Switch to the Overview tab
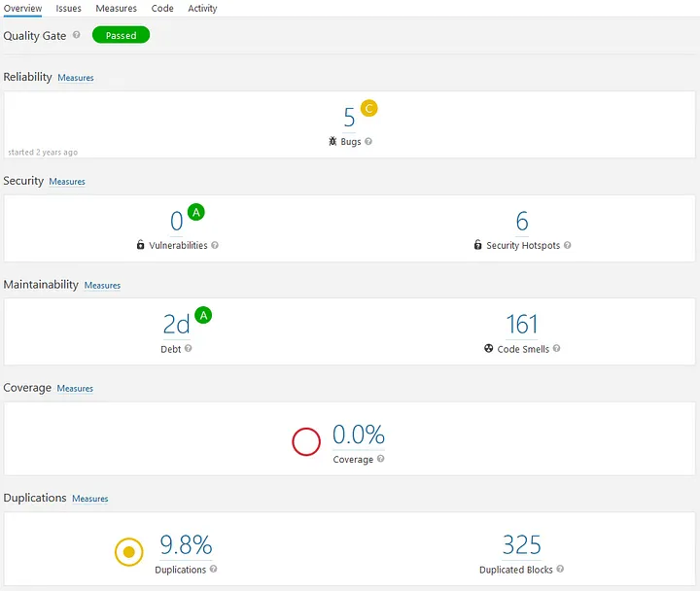The height and width of the screenshot is (591, 700). (x=22, y=9)
